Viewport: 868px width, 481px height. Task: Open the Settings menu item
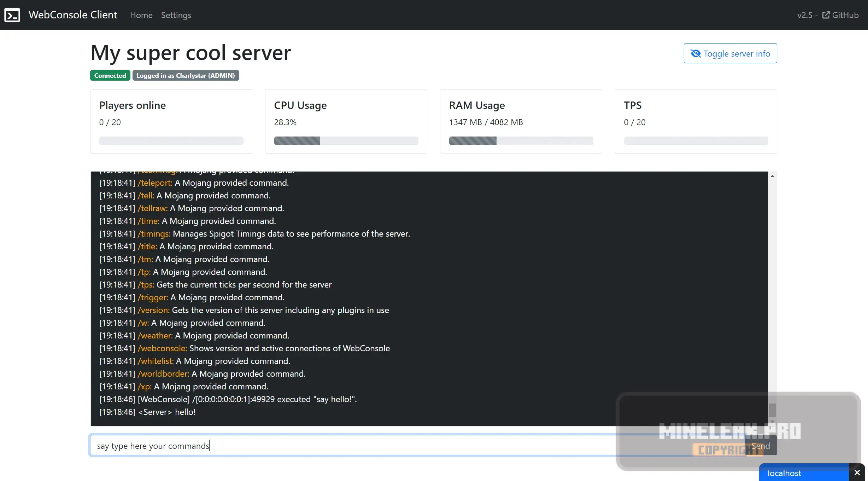click(x=176, y=15)
